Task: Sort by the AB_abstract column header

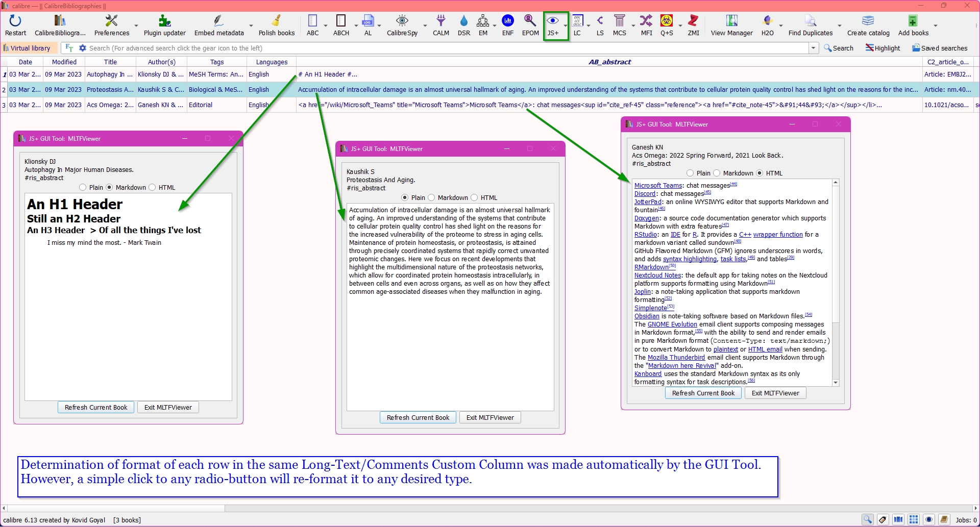Action: [x=609, y=62]
